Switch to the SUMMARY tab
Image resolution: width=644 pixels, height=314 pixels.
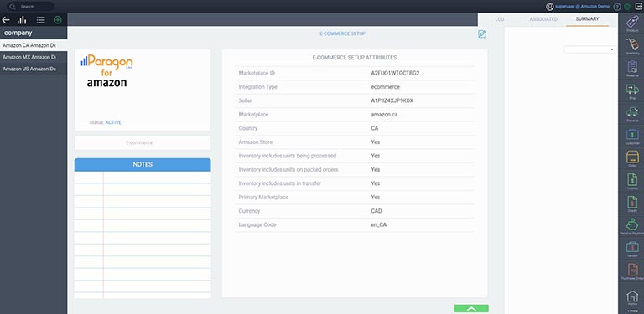pos(587,19)
